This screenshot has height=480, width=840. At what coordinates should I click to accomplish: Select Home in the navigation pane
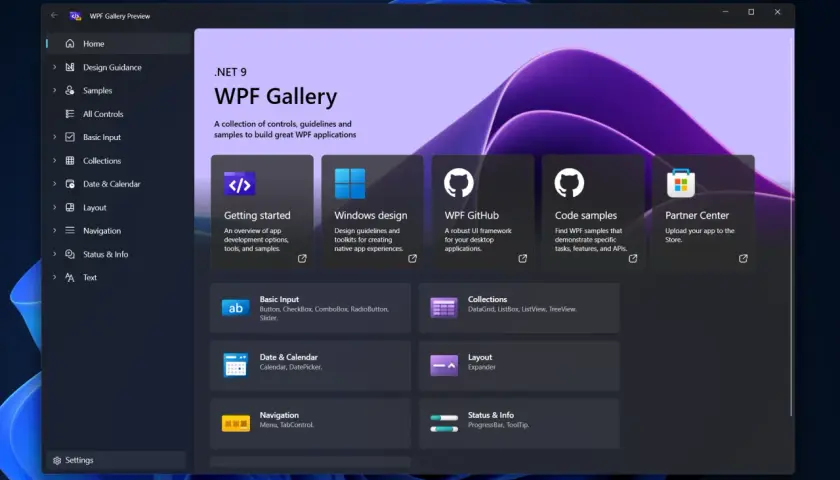(x=117, y=43)
